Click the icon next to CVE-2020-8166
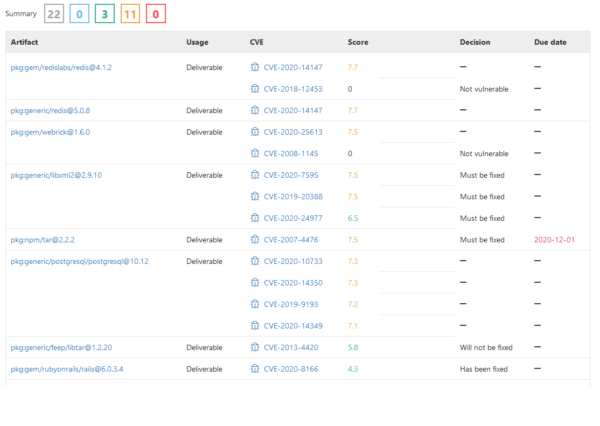 pyautogui.click(x=255, y=369)
